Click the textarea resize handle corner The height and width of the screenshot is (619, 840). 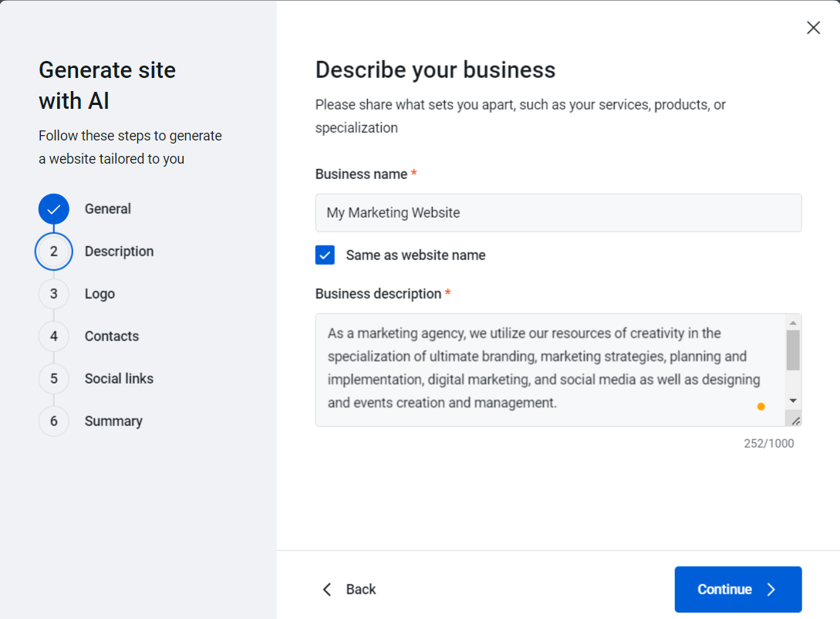794,419
